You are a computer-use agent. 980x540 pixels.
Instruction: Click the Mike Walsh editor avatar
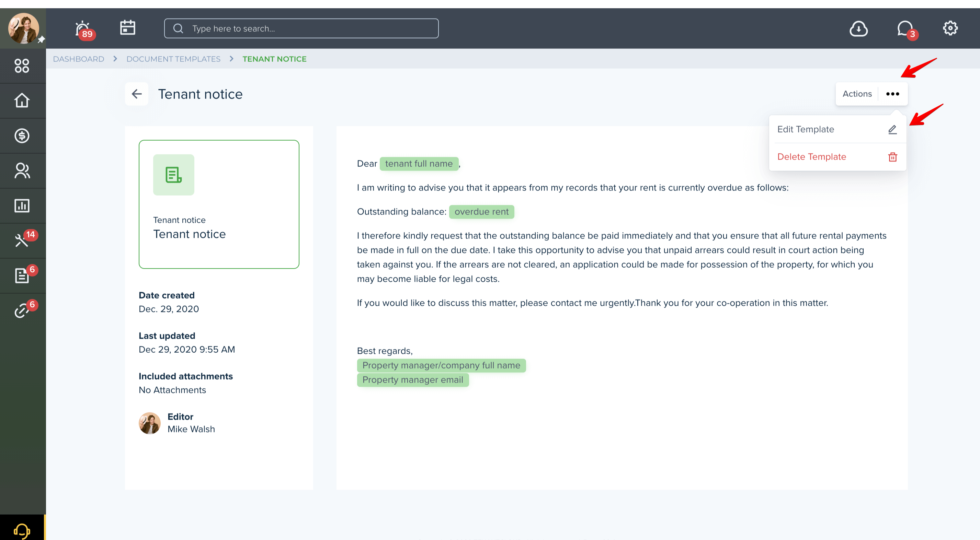pos(149,423)
